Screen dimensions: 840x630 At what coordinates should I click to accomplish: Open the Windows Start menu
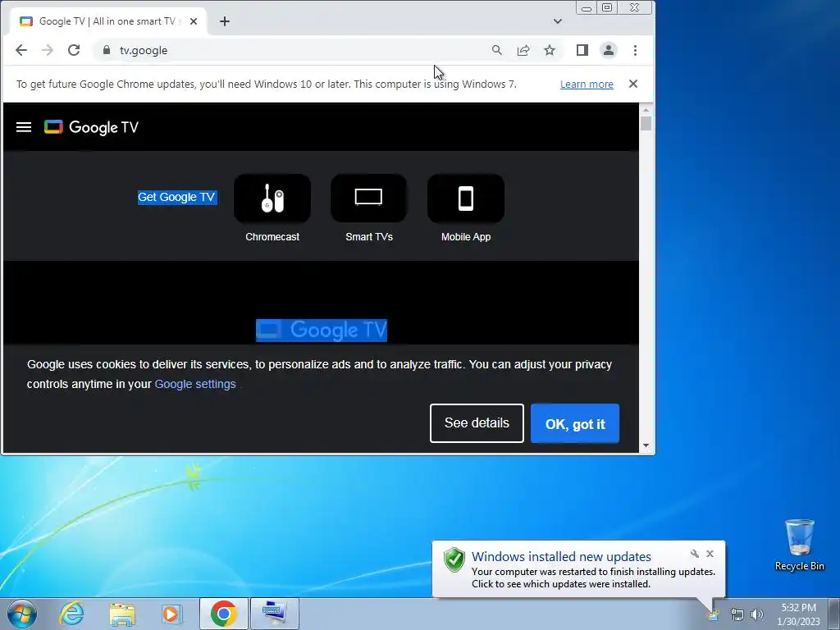[x=22, y=614]
